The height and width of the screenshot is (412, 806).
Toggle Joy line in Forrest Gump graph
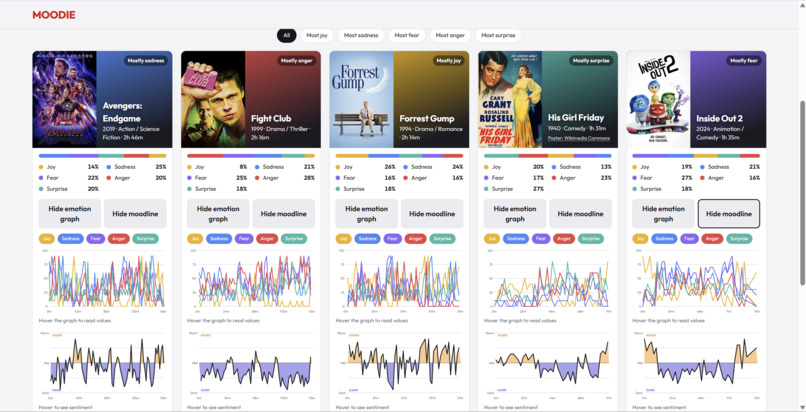pos(343,239)
